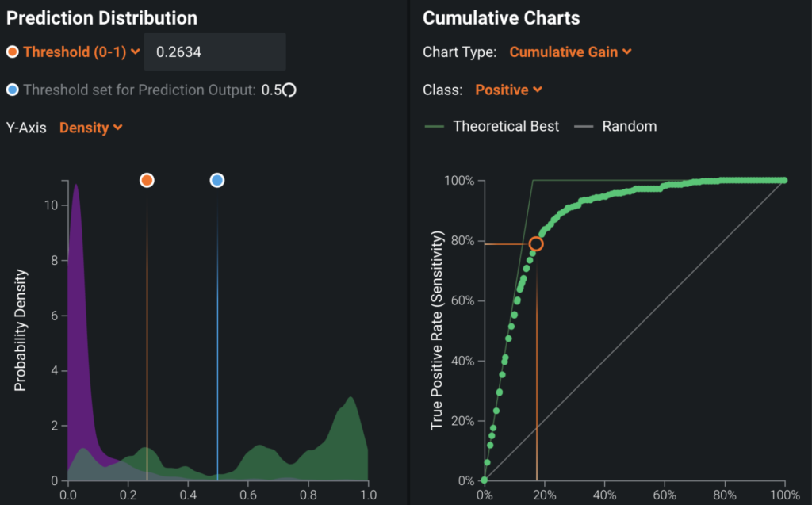This screenshot has height=505, width=812.
Task: Open the Chart Type Cumulative Gain dropdown
Action: [570, 52]
